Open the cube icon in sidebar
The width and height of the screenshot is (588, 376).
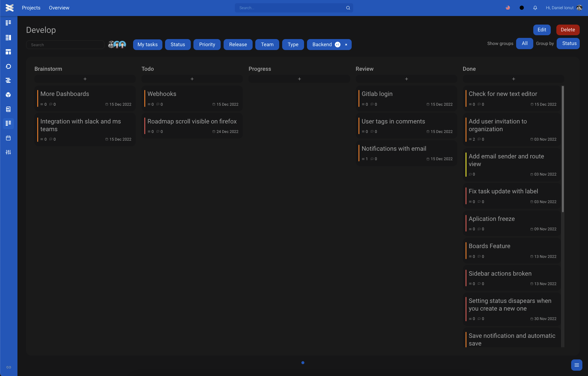pos(8,95)
